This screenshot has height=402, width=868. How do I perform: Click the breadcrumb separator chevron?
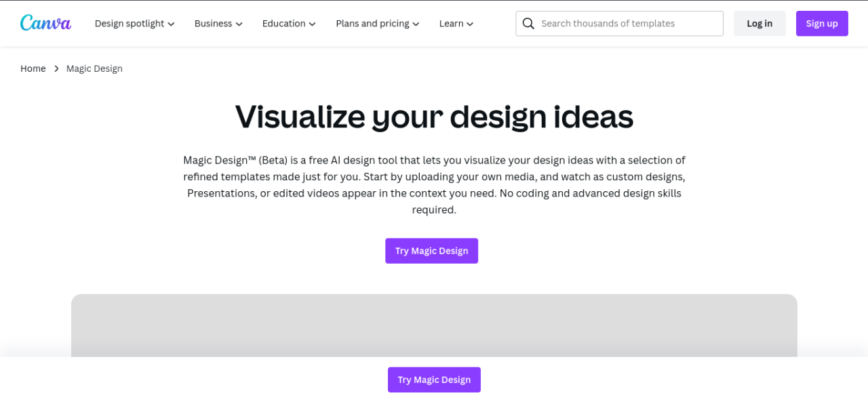56,68
